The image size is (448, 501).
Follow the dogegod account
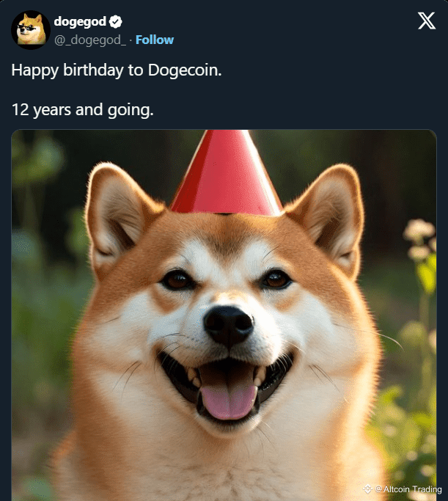(155, 40)
